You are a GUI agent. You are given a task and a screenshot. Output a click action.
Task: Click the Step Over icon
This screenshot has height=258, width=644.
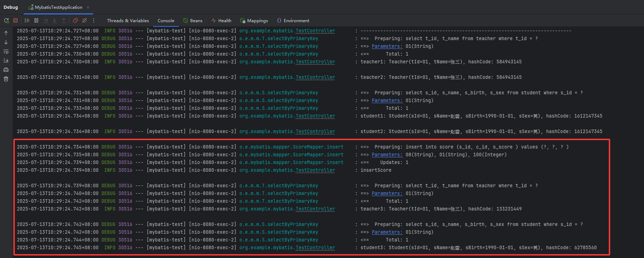pos(45,20)
